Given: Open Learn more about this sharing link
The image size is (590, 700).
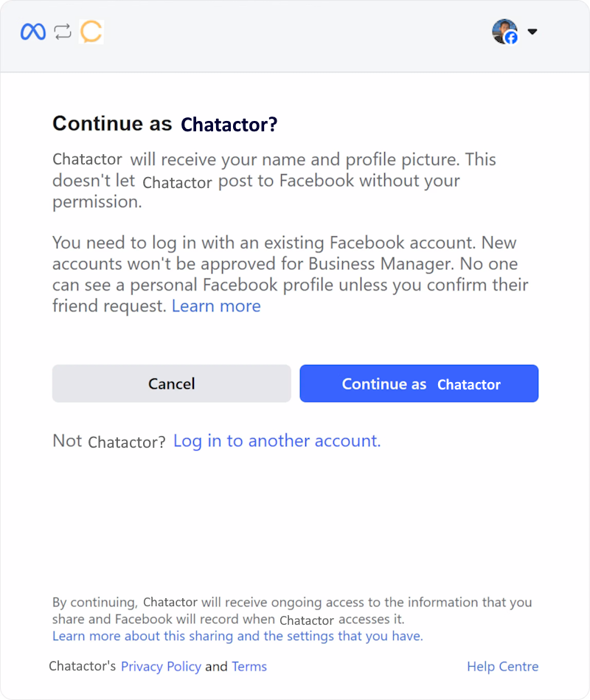Looking at the screenshot, I should [237, 636].
